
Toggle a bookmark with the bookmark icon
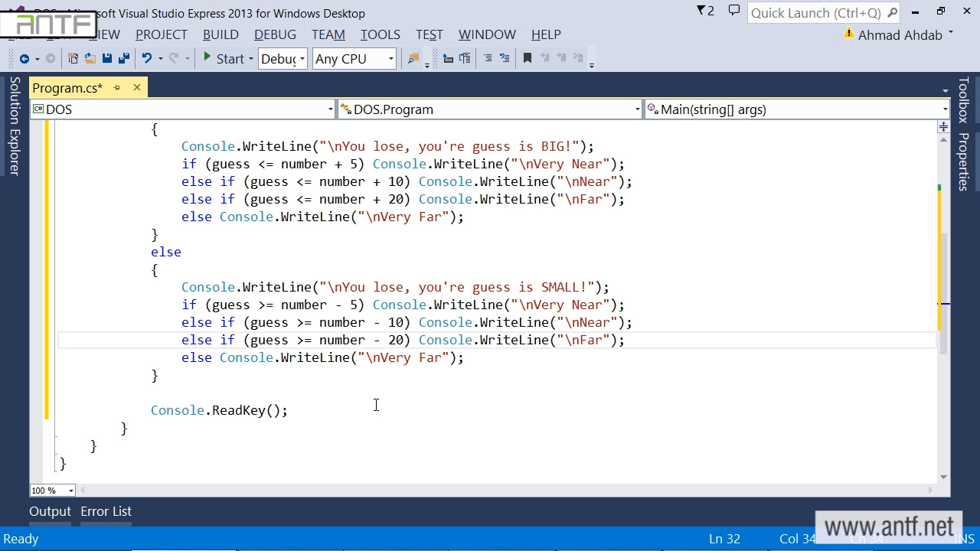click(527, 59)
